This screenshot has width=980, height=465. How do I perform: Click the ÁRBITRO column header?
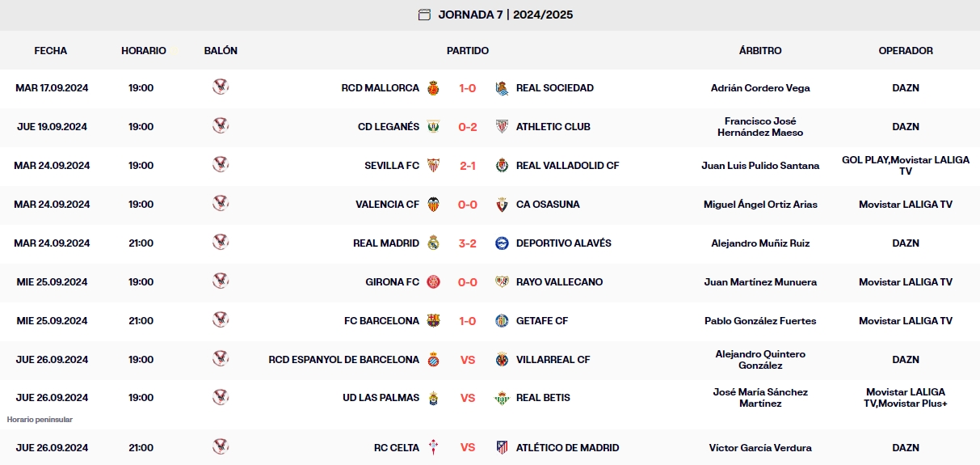click(760, 51)
